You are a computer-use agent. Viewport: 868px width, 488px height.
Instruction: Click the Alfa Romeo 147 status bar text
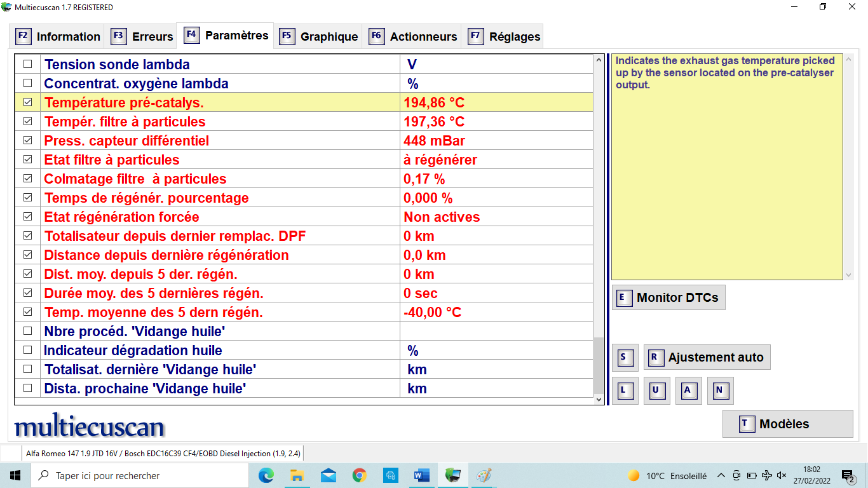(x=163, y=454)
